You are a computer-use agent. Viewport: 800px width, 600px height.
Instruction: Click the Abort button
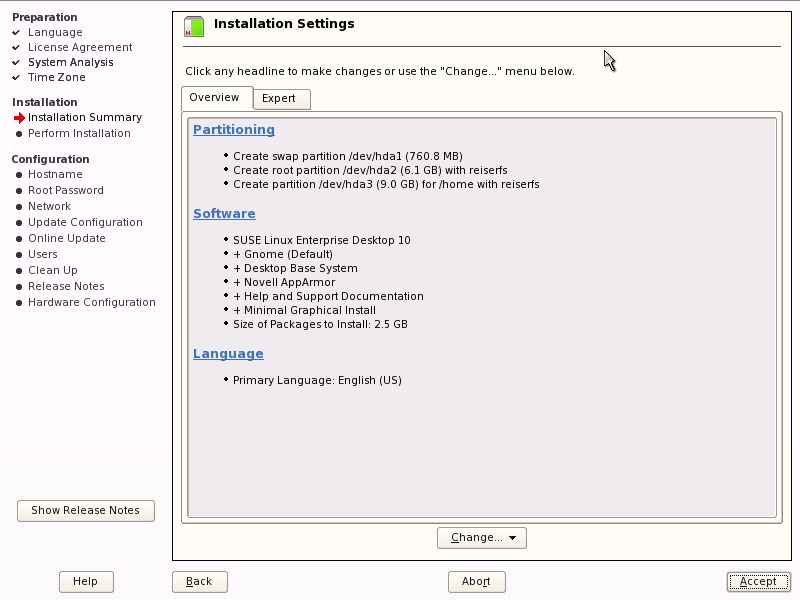(x=477, y=582)
